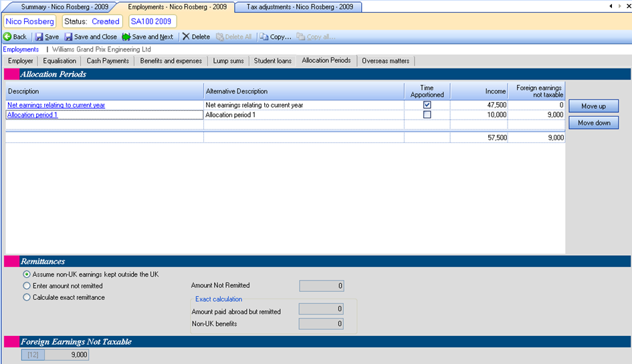Screen dimensions: 632x364
Task: Click the Move down button
Action: 593,123
